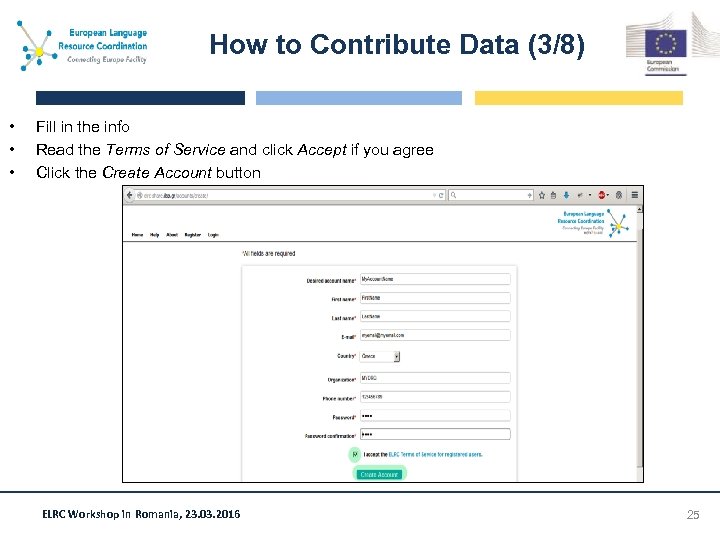Click the magnifier icon in search box
The height and width of the screenshot is (540, 720).
tap(454, 195)
